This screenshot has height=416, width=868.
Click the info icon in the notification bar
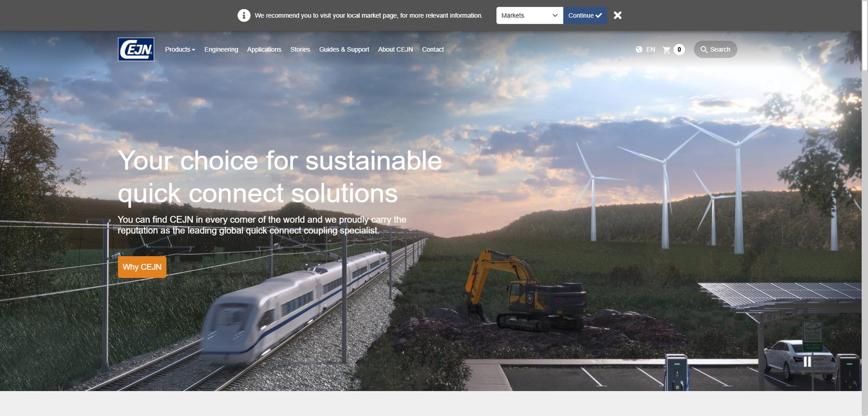click(x=244, y=15)
